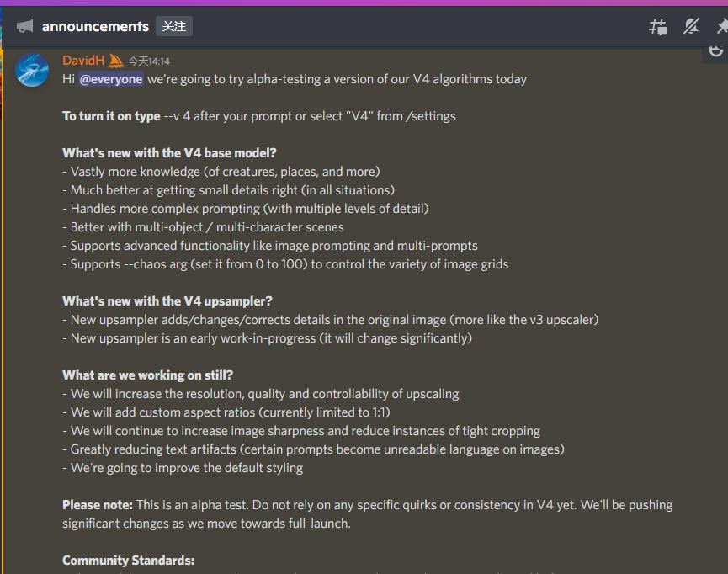Click the add reaction emoji icon

click(716, 50)
